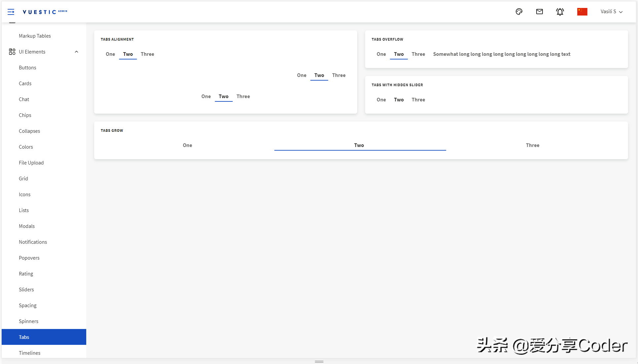The width and height of the screenshot is (638, 364).
Task: Click the Markup Tables menu icon
Action: coord(35,35)
